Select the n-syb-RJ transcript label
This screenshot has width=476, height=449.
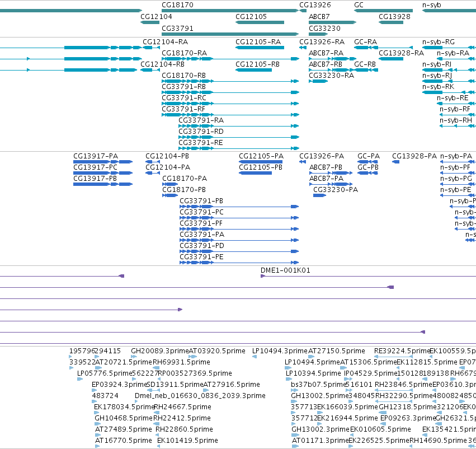(x=437, y=76)
